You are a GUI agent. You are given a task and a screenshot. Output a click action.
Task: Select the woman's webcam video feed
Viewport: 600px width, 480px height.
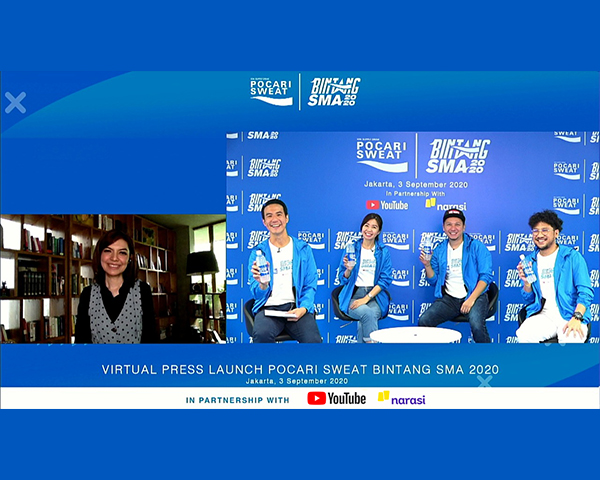pos(113,278)
